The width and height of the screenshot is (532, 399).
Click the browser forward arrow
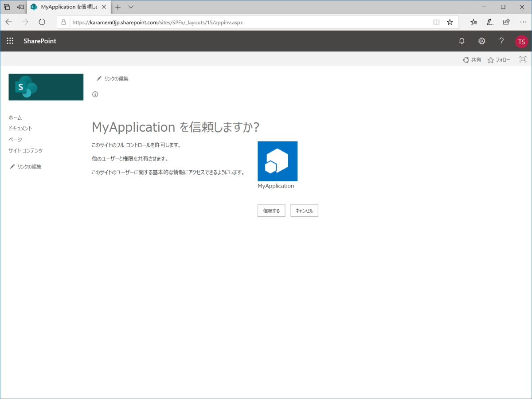(x=25, y=22)
